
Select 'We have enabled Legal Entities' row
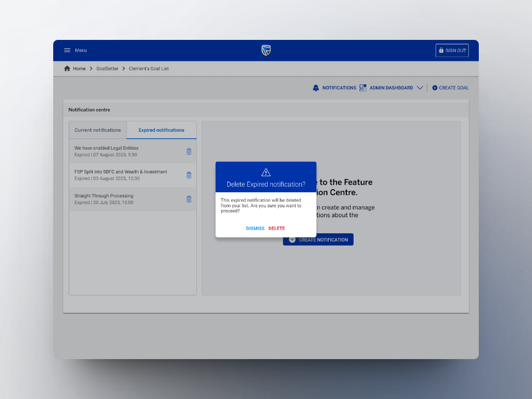132,151
